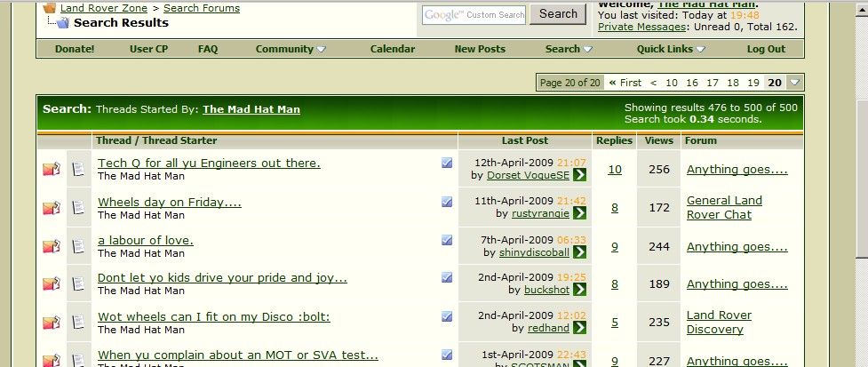This screenshot has height=367, width=868.
Task: Expand the Quick Links dropdown
Action: tap(671, 49)
